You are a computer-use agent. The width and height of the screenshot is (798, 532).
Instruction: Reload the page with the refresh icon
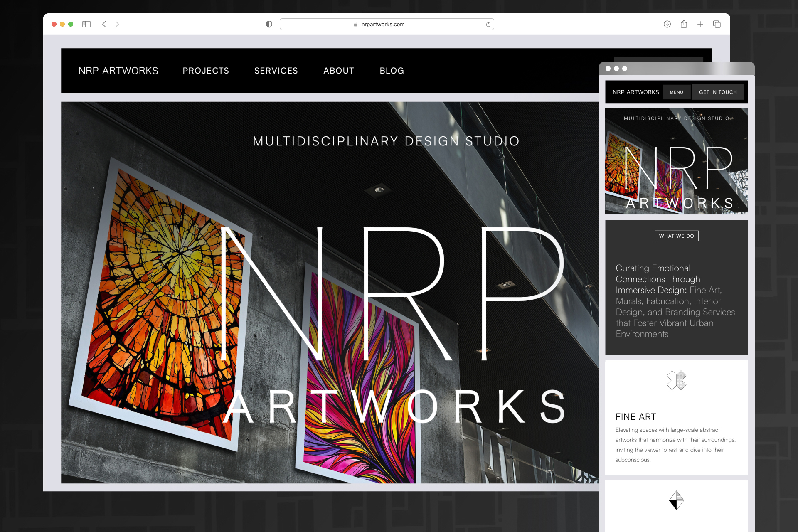click(x=487, y=24)
